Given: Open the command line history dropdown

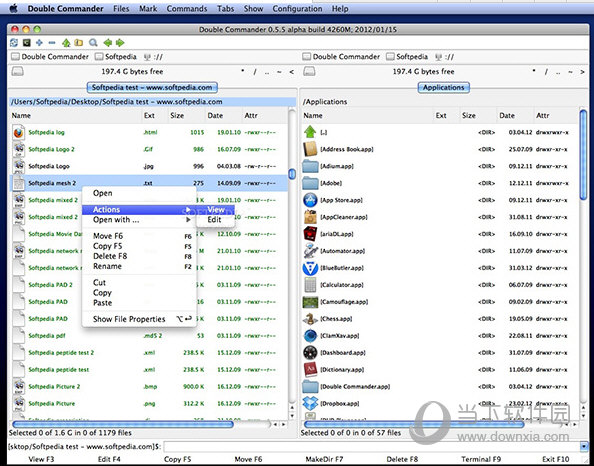Looking at the screenshot, I should [583, 447].
